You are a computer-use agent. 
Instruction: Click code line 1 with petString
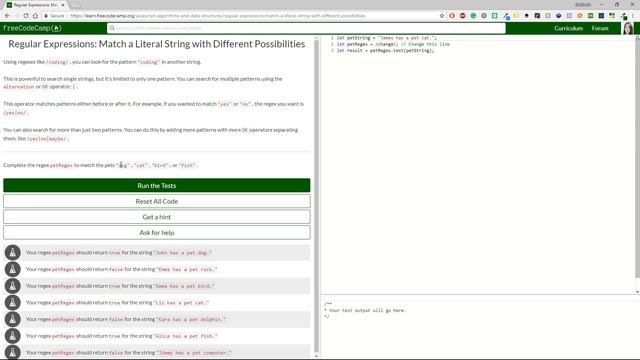(387, 38)
